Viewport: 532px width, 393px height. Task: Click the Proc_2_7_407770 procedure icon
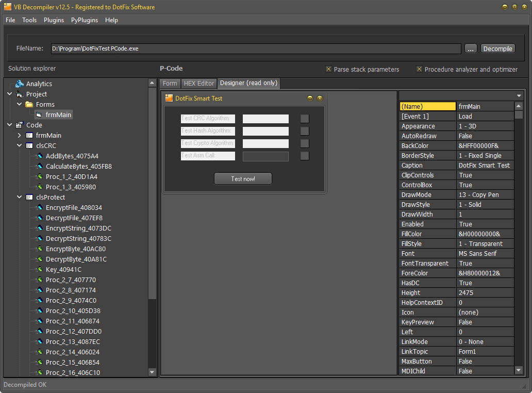[40, 280]
